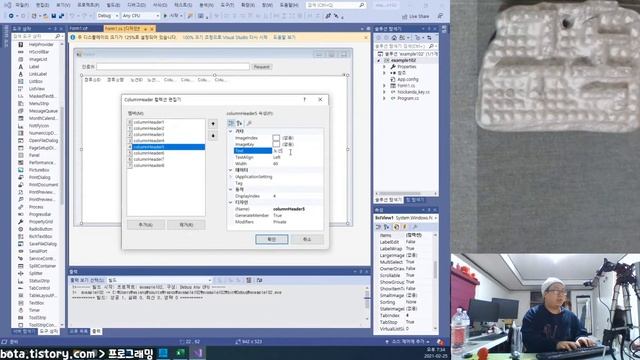Open Excel from the Windows taskbar
The image size is (640, 360).
point(180,353)
